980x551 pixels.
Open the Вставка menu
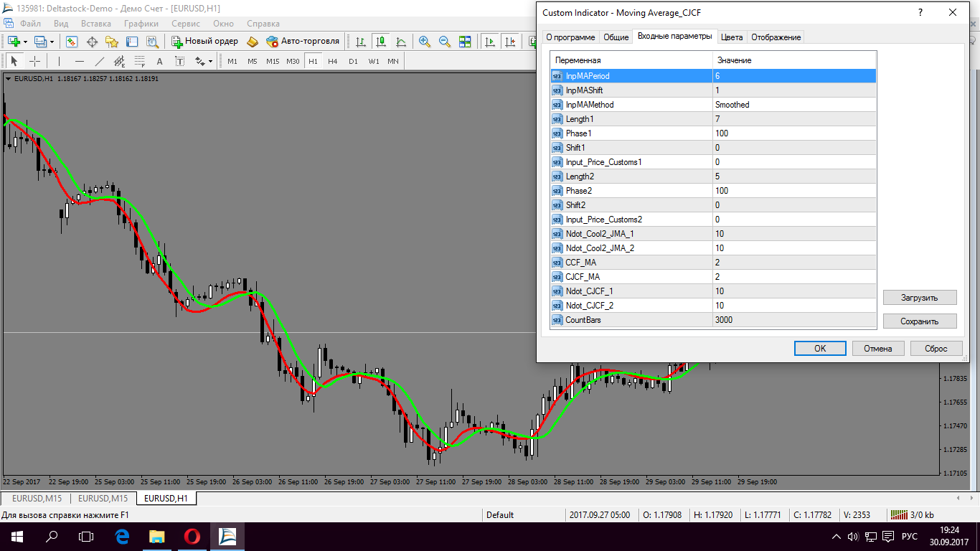(x=96, y=24)
